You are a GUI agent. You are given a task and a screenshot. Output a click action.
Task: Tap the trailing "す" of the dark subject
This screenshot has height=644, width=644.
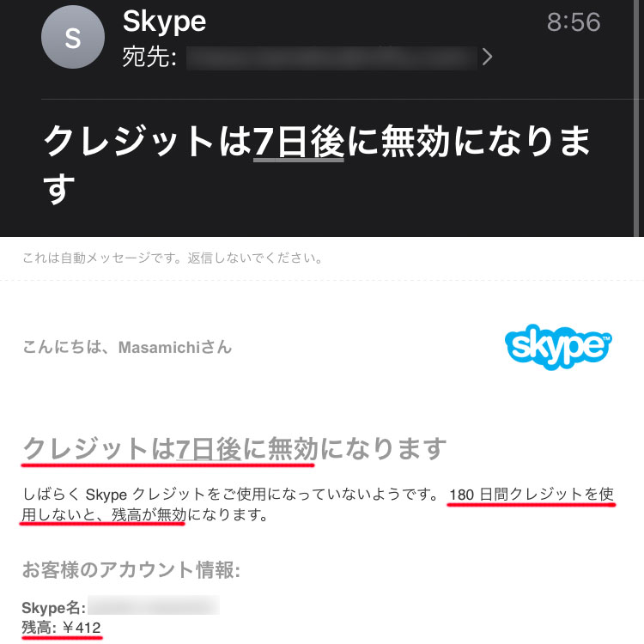click(59, 189)
